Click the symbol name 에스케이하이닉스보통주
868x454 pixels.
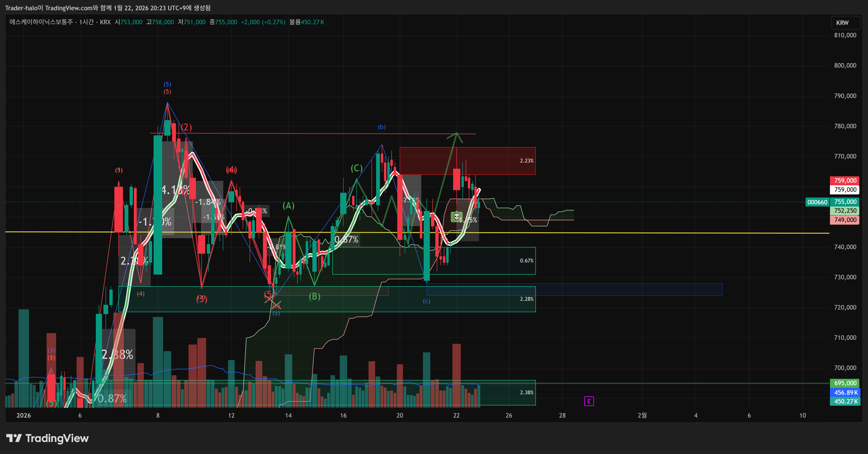[41, 22]
